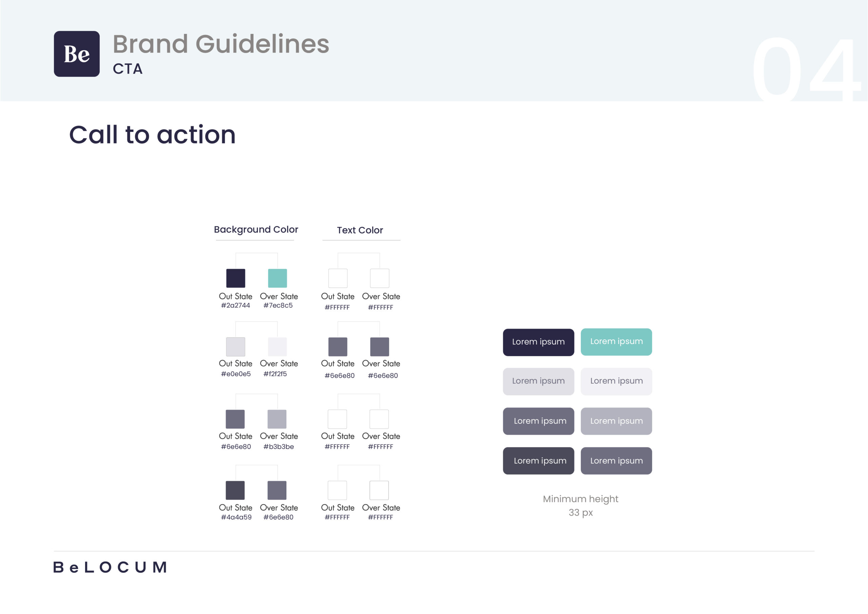Click the BeLOCUM footer wordmark logo

pos(110,567)
